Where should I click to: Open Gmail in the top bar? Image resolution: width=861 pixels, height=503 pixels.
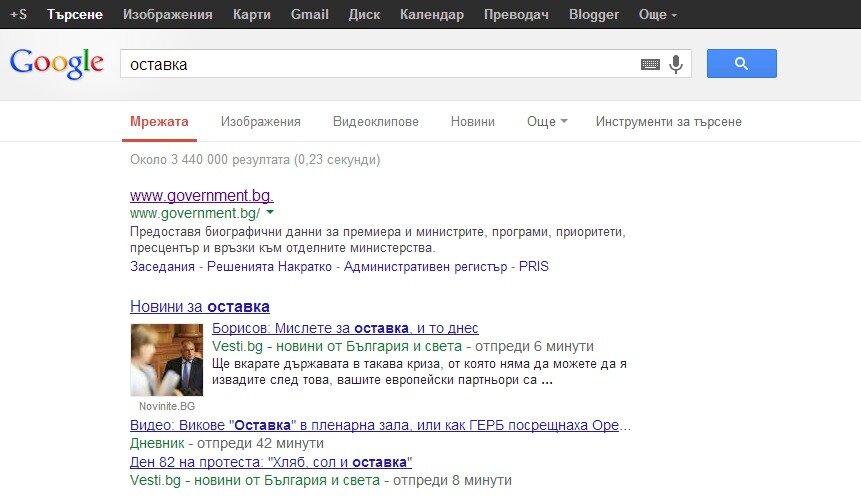pyautogui.click(x=310, y=14)
